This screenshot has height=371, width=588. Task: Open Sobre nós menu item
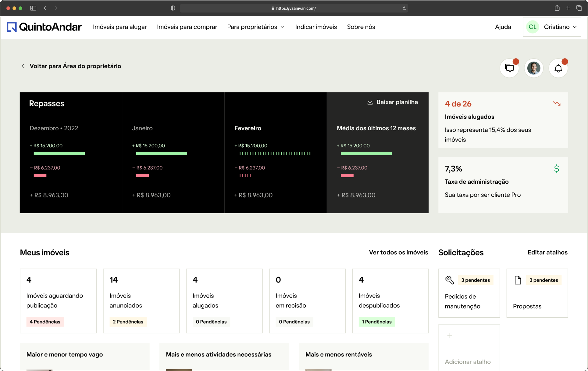click(361, 27)
